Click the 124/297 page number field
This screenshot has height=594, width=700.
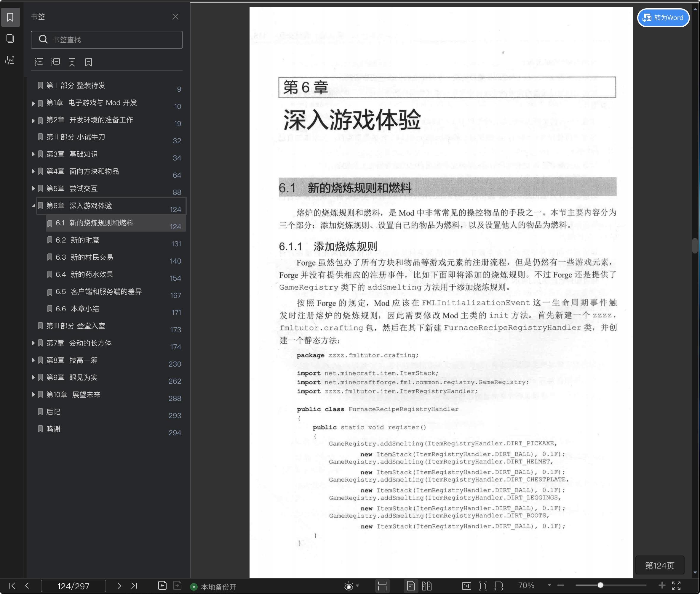[x=73, y=586]
